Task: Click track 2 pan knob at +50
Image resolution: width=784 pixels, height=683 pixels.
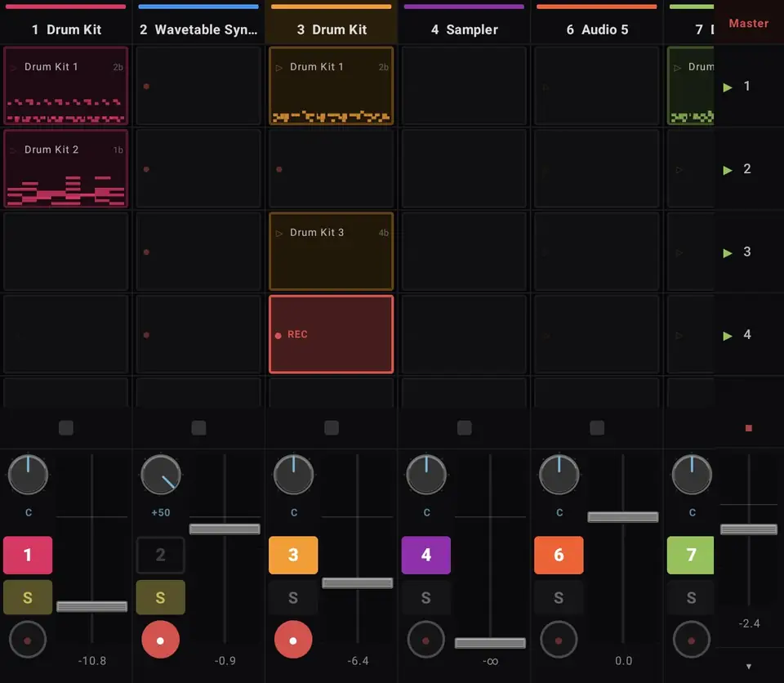Action: coord(161,475)
